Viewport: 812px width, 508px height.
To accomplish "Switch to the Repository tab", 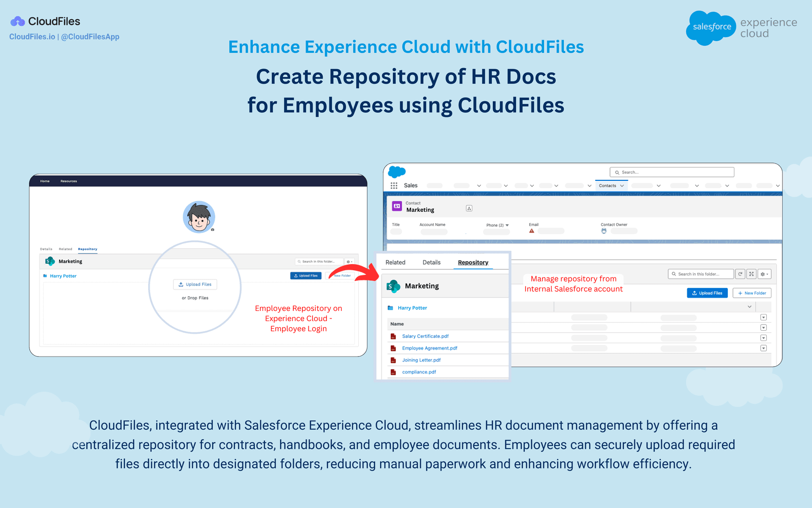I will coord(472,262).
